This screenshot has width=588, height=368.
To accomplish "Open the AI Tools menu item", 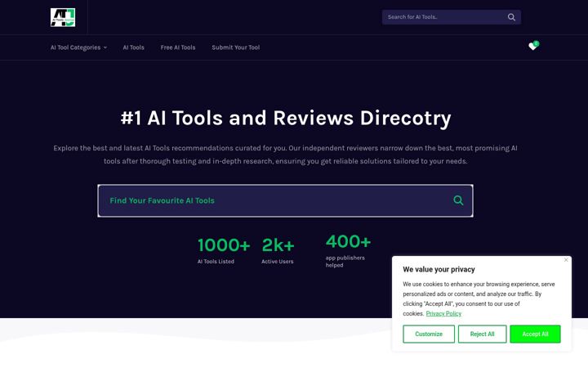I will click(133, 47).
